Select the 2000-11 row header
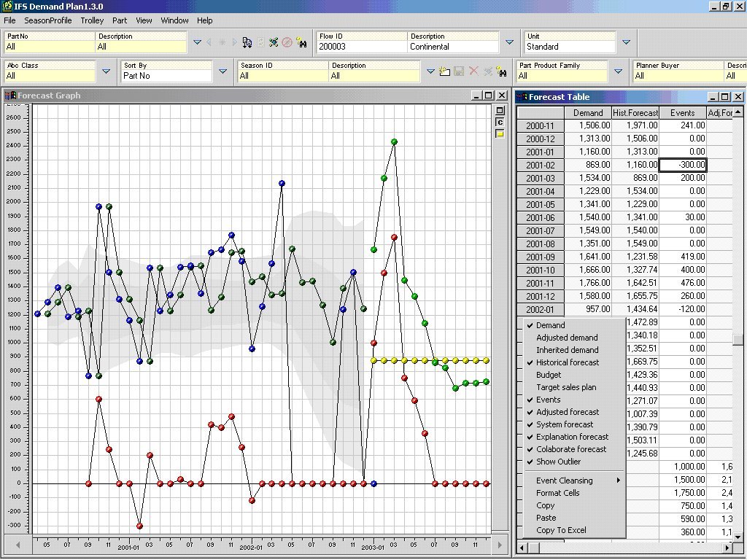This screenshot has height=560, width=747. [x=541, y=125]
